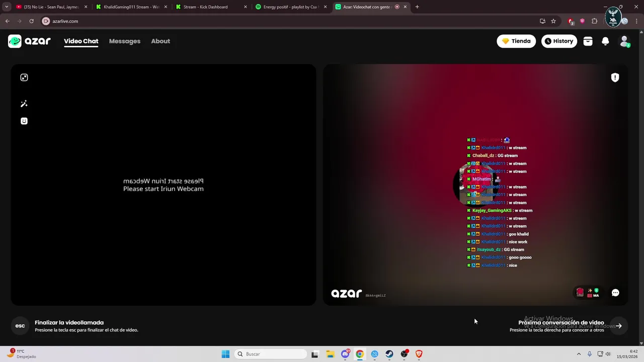Screen dimensions: 644x362
Task: Open camera site permissions icon
Action: pyautogui.click(x=46, y=21)
